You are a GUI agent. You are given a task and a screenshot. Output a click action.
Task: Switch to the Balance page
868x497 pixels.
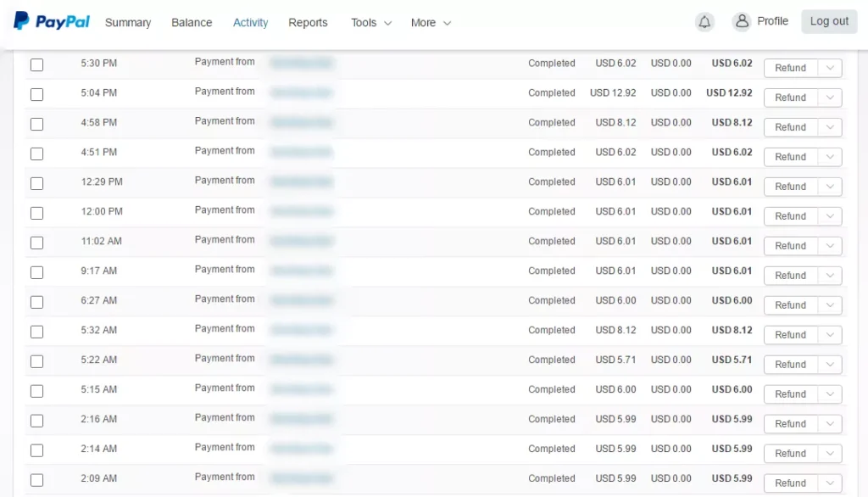point(192,23)
